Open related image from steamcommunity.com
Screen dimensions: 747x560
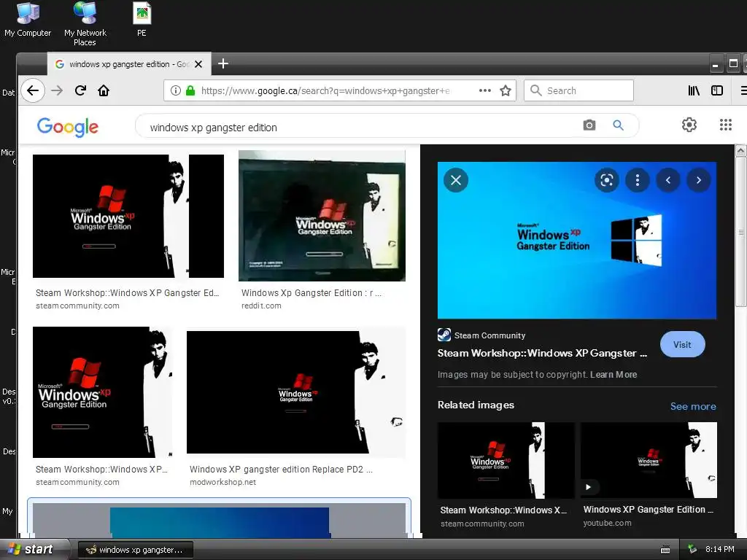coord(506,460)
